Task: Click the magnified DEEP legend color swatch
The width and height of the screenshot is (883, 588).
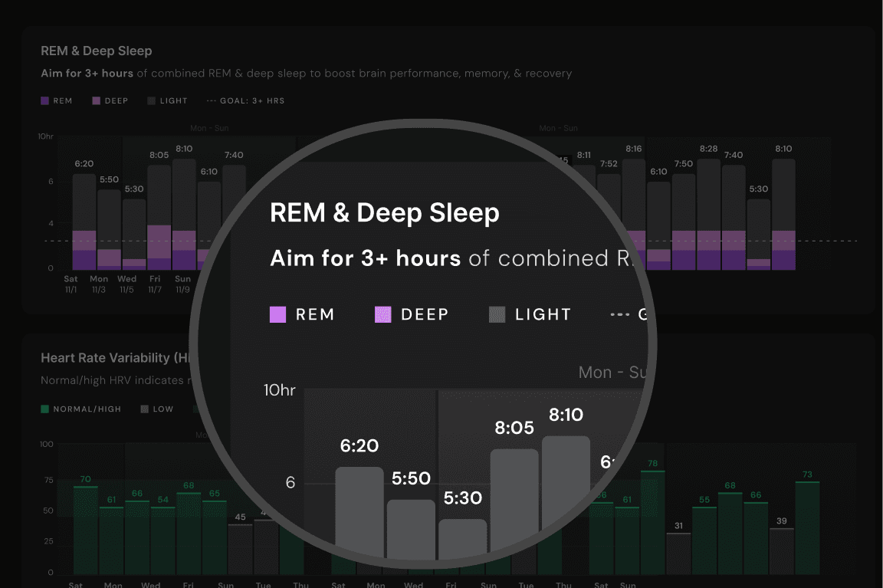Action: (383, 314)
